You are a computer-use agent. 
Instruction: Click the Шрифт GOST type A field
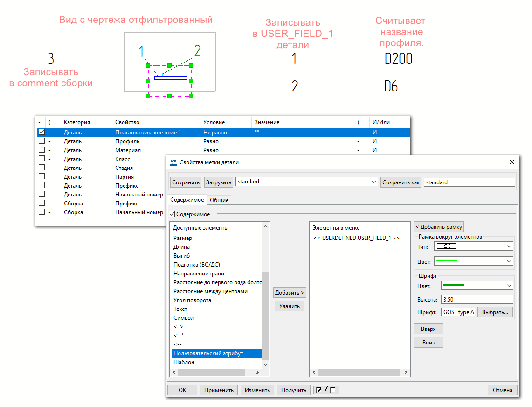click(x=458, y=312)
